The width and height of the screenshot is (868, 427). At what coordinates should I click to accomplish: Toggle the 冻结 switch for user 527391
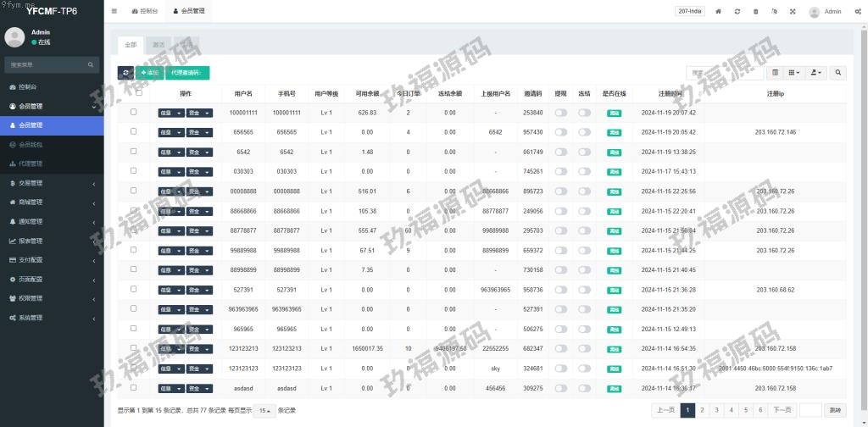click(584, 290)
